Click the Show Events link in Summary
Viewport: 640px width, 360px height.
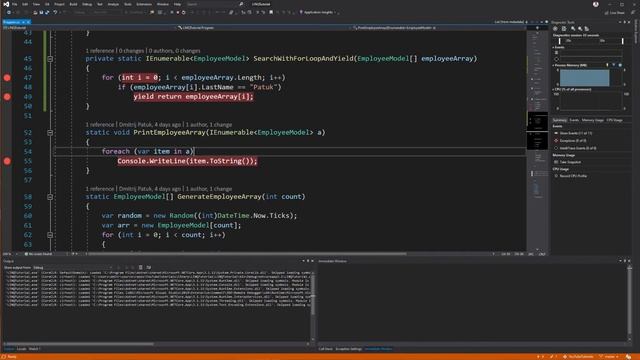point(576,133)
